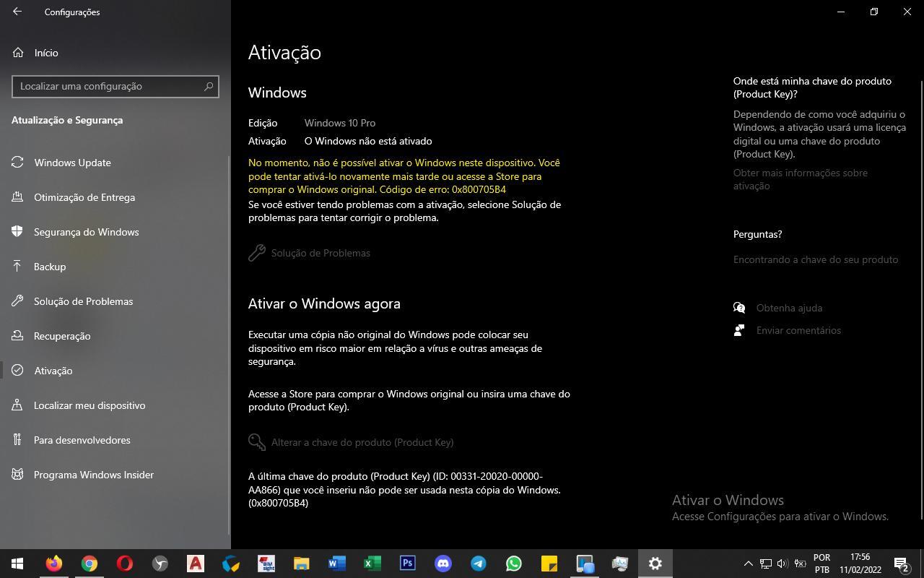The height and width of the screenshot is (578, 924).
Task: Click the battery icon in the system tray
Action: click(x=800, y=564)
